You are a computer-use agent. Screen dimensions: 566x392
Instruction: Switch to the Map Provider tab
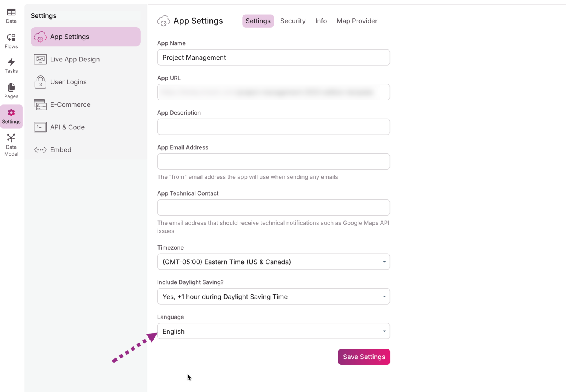point(357,21)
